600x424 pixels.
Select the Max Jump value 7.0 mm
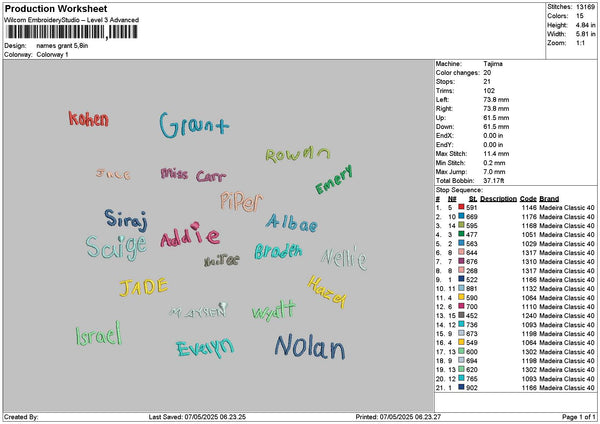[494, 171]
